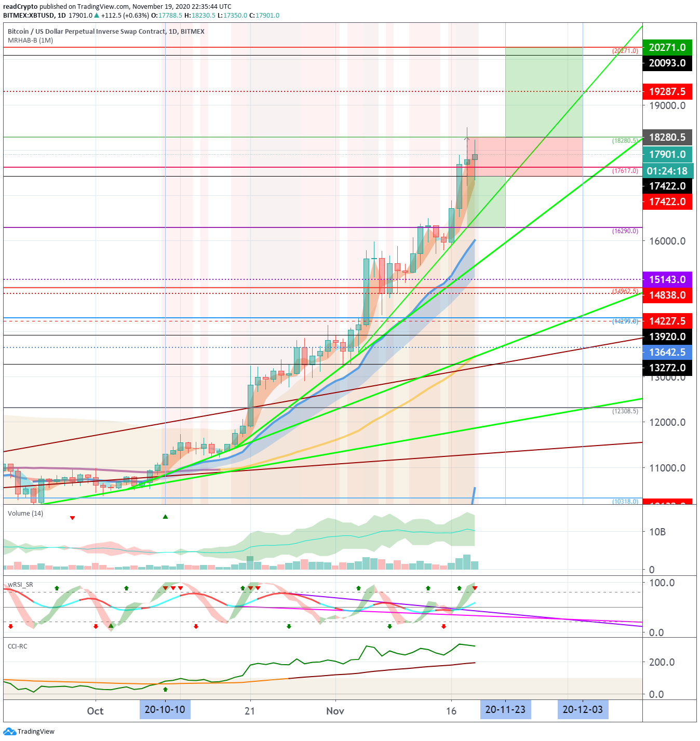The width and height of the screenshot is (700, 741).
Task: Click the Nov time axis label
Action: coord(335,711)
